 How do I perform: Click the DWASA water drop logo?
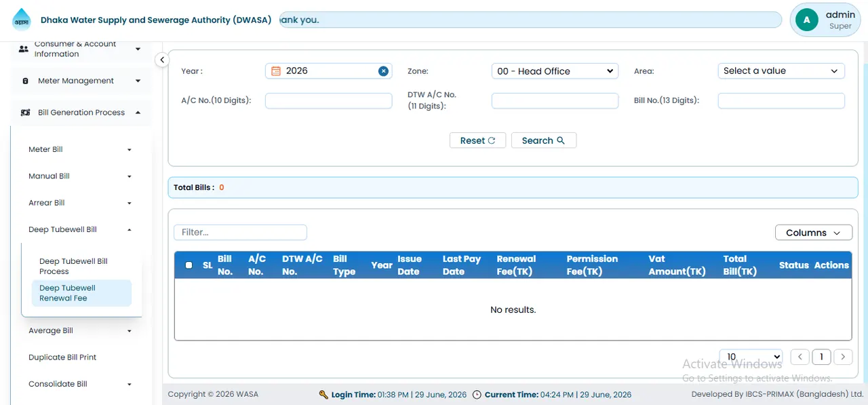(22, 20)
